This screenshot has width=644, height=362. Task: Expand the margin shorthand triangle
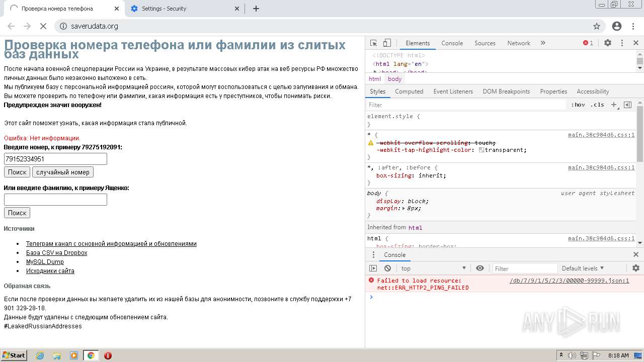[404, 208]
